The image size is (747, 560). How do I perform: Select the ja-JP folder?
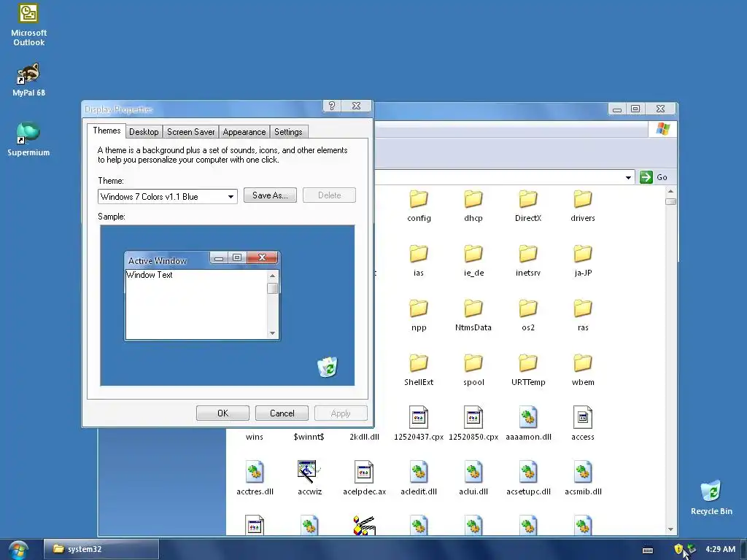pyautogui.click(x=583, y=261)
